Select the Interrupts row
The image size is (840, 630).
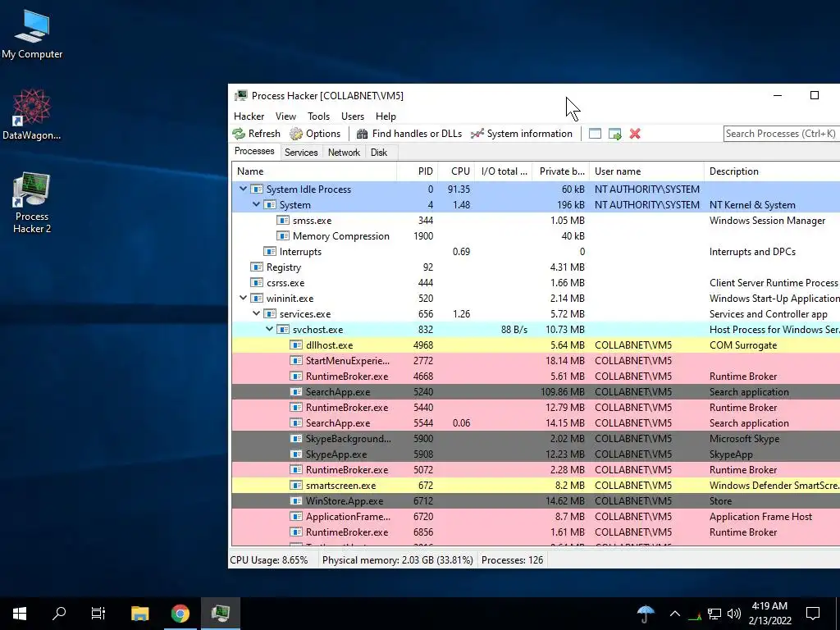point(536,251)
